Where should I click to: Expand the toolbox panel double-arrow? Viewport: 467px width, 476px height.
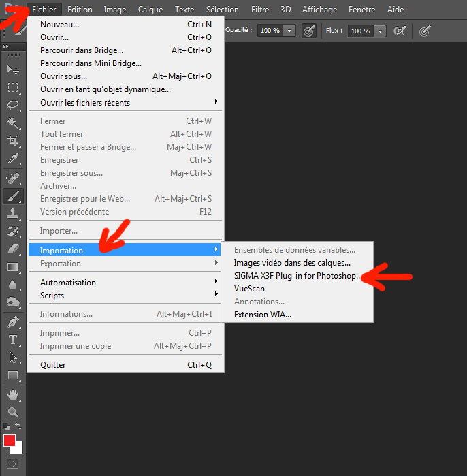[5, 46]
